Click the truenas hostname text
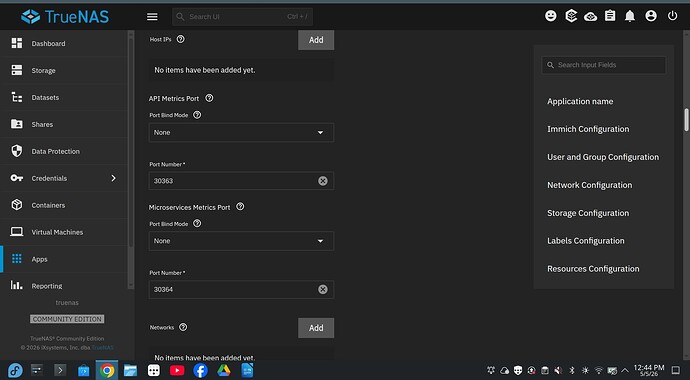The height and width of the screenshot is (380, 690). [67, 303]
